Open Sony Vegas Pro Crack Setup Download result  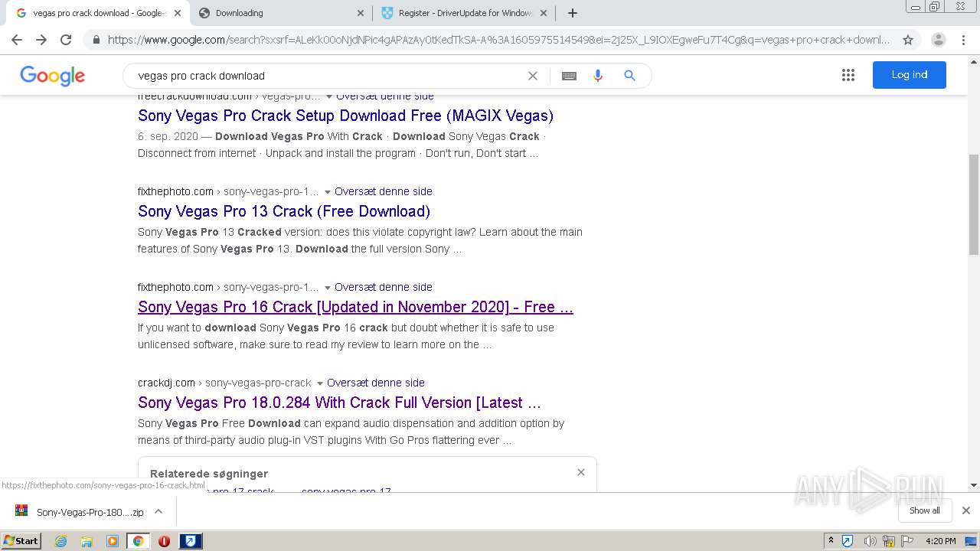[x=345, y=116]
